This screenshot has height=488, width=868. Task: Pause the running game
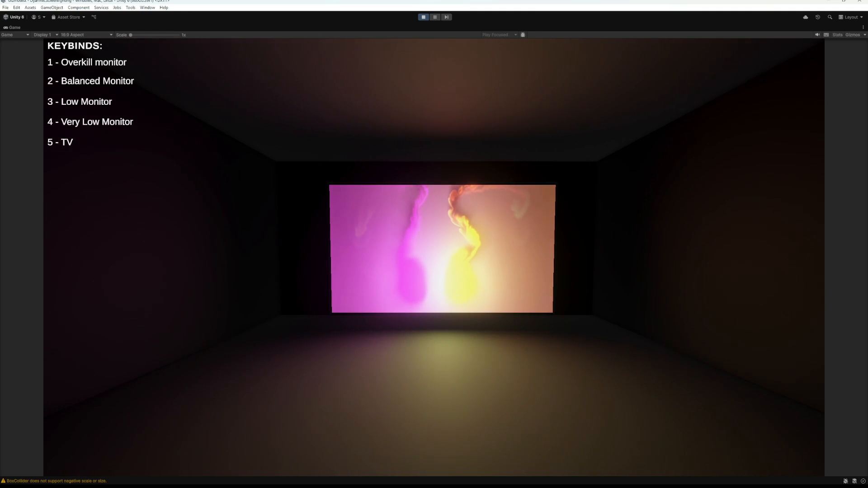click(435, 17)
